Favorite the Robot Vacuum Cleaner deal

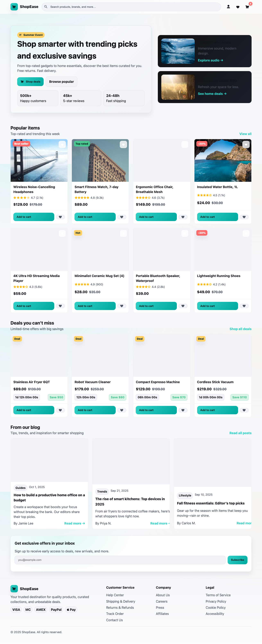122,410
